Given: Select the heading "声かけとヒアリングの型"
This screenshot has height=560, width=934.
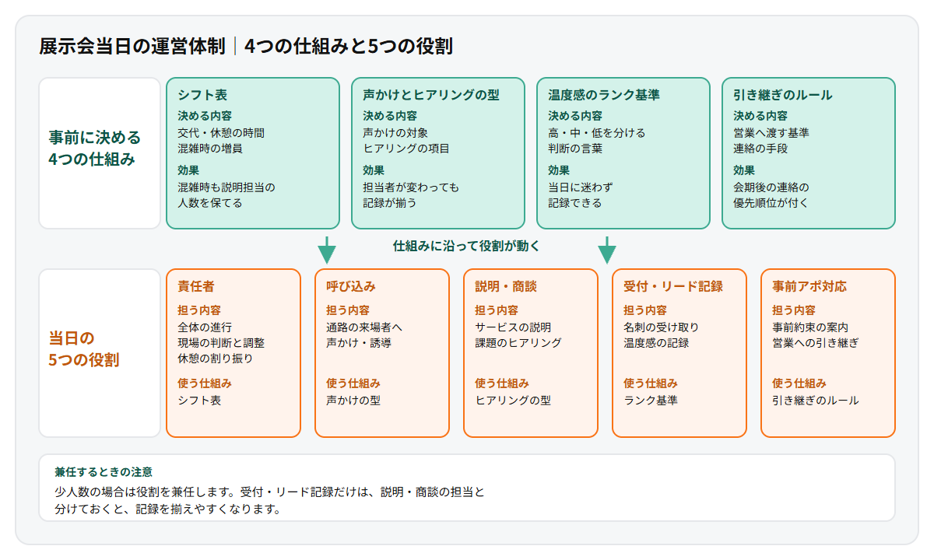Looking at the screenshot, I should [x=431, y=95].
